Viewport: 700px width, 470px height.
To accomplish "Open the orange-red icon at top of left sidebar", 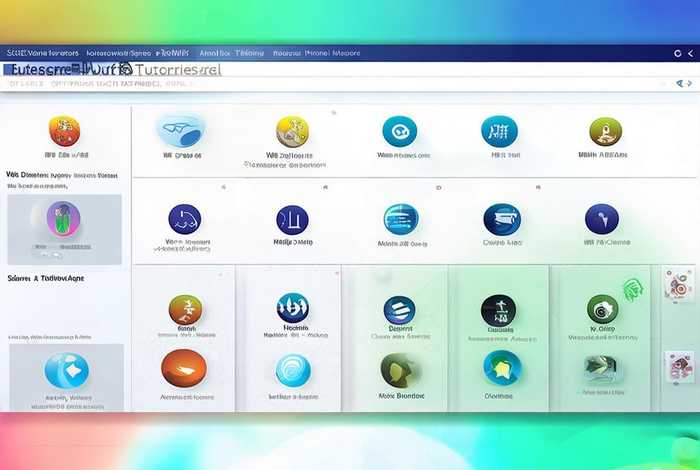I will click(x=64, y=131).
